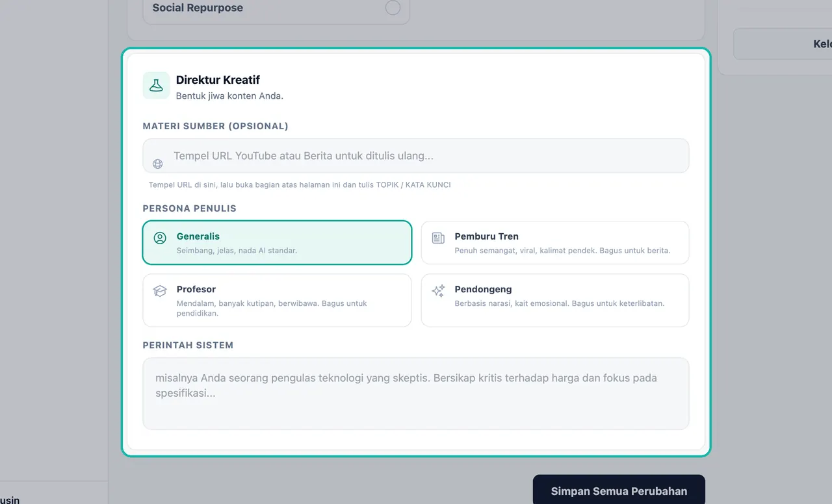
Task: Click the PERSONA PENULIS label
Action: [x=190, y=208]
